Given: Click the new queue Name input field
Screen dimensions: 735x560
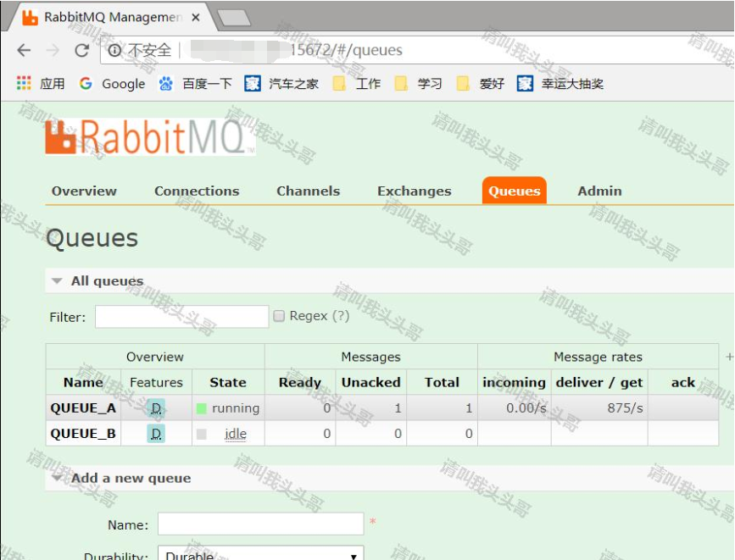Looking at the screenshot, I should coord(260,524).
